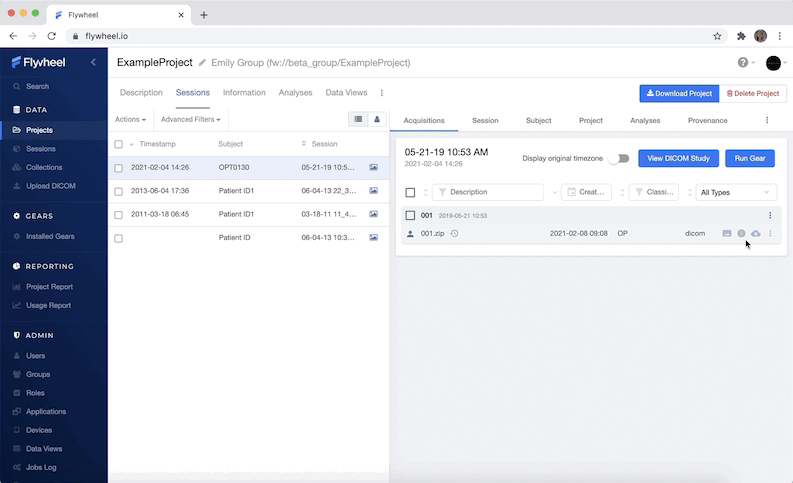Click the View DICOM Study button
793x483 pixels.
pos(678,158)
